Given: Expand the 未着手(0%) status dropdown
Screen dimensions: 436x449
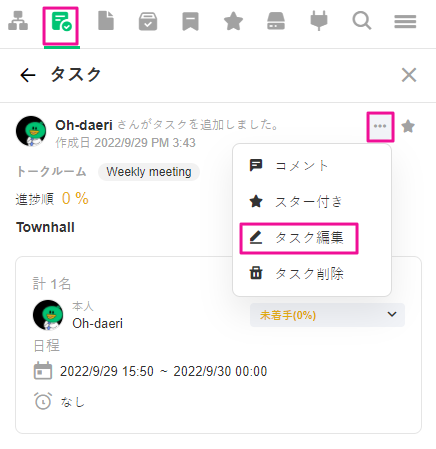Looking at the screenshot, I should (x=327, y=315).
